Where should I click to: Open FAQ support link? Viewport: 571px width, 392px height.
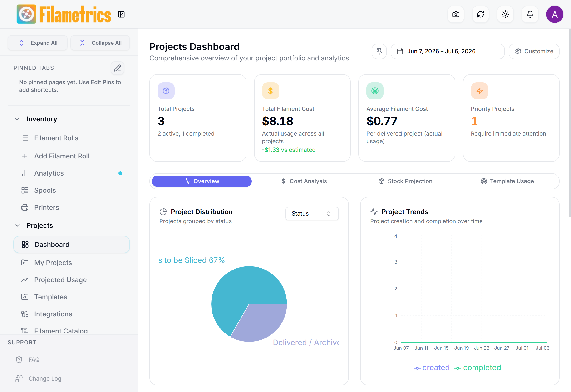click(x=27, y=360)
